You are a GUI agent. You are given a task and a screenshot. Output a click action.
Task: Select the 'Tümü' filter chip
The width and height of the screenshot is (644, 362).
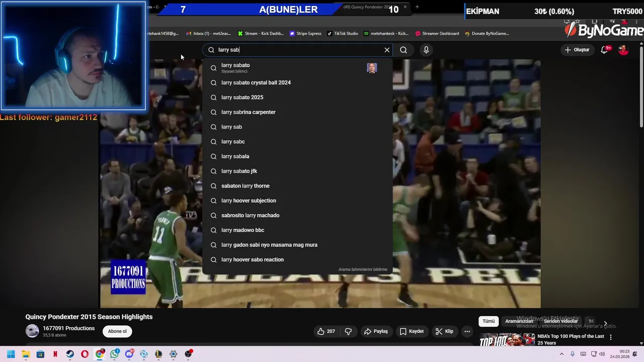[x=489, y=321]
